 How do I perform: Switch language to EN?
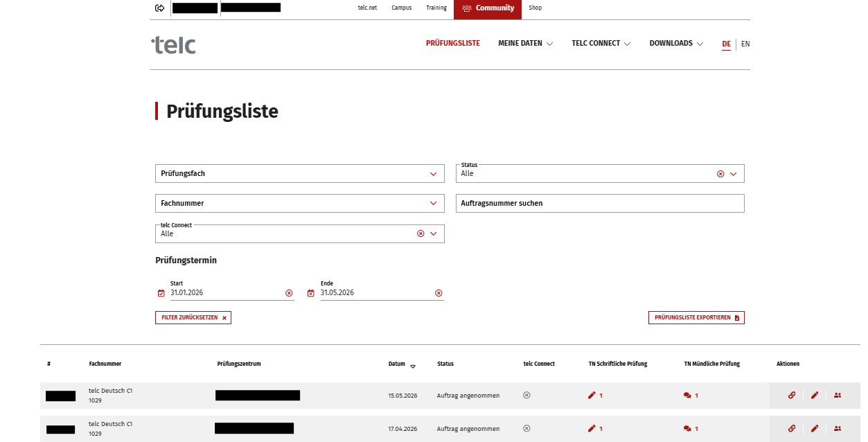pyautogui.click(x=745, y=44)
